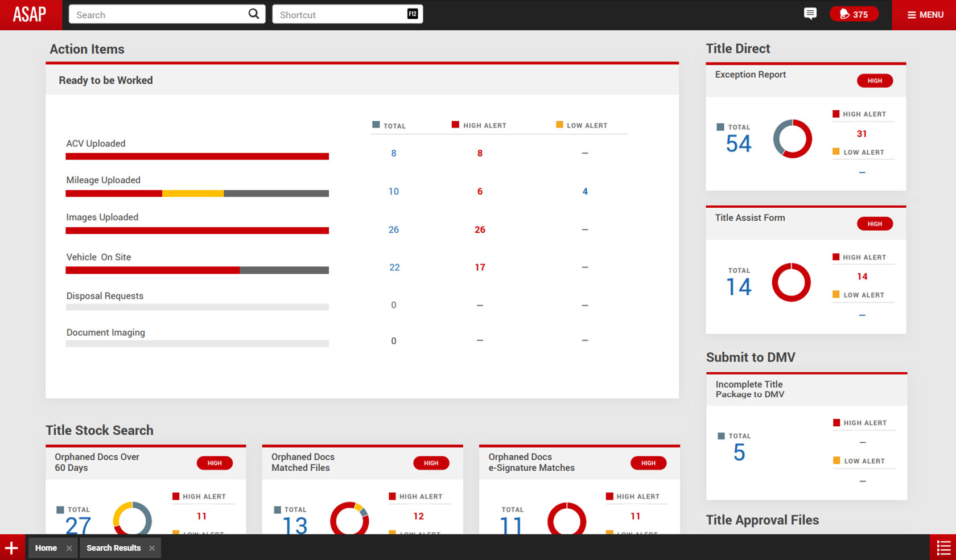Image resolution: width=956 pixels, height=560 pixels.
Task: Click the magnifying glass search icon
Action: click(253, 14)
